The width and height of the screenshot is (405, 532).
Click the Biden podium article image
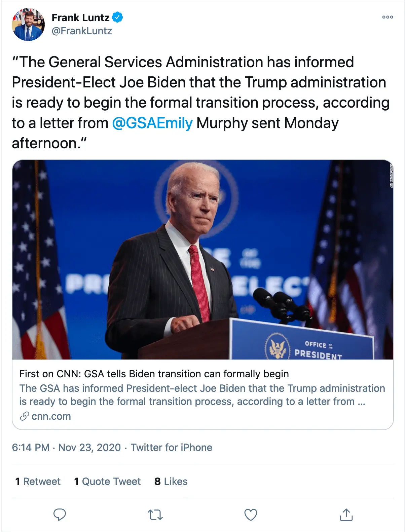pyautogui.click(x=202, y=260)
